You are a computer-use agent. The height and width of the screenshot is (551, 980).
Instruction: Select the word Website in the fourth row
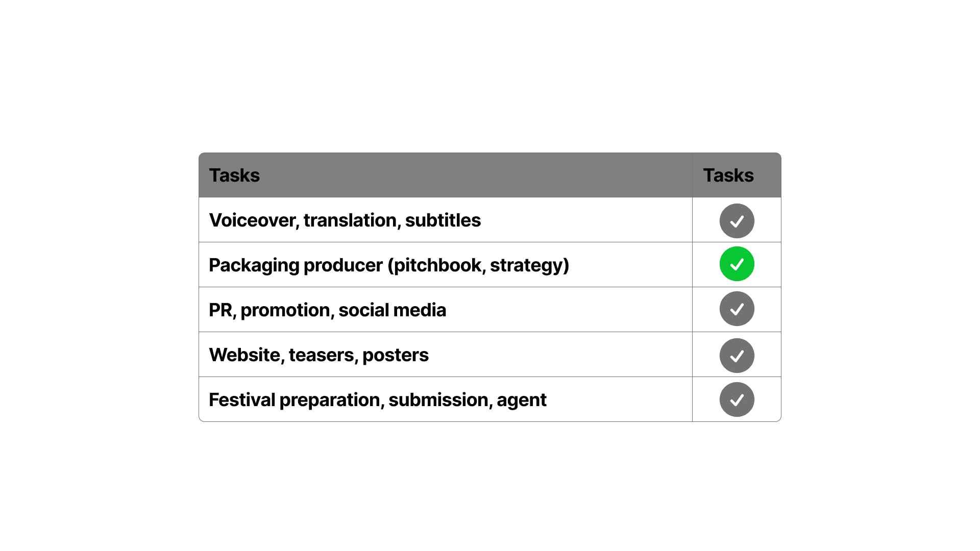click(x=244, y=355)
